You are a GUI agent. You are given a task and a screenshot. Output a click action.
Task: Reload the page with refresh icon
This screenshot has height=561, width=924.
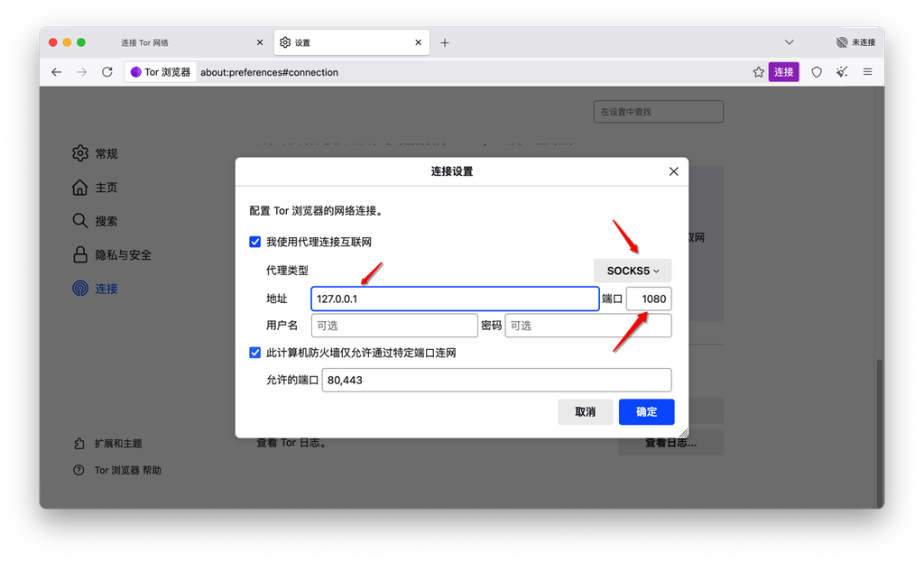tap(106, 72)
